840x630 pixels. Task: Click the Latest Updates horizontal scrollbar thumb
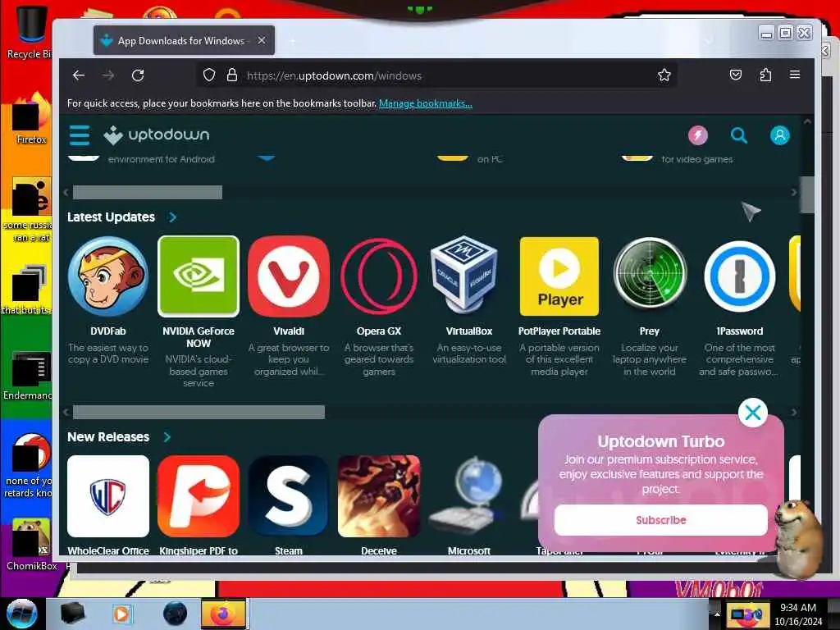coord(199,412)
